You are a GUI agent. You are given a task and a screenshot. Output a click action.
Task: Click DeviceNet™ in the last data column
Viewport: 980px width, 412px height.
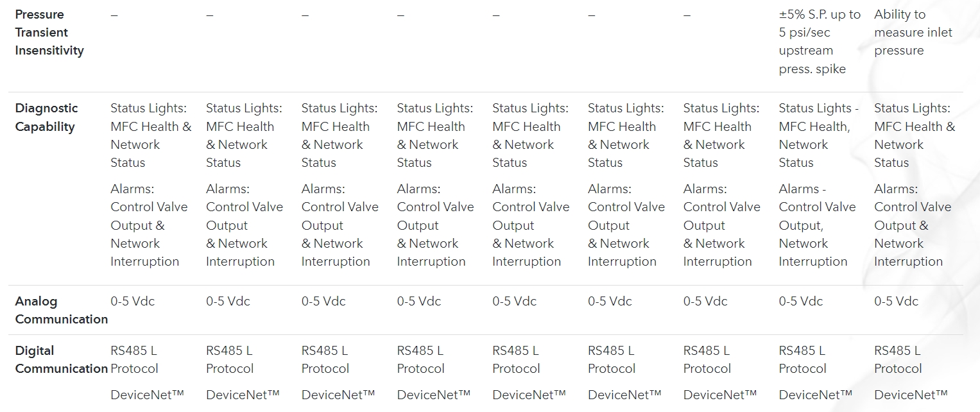[x=911, y=395]
